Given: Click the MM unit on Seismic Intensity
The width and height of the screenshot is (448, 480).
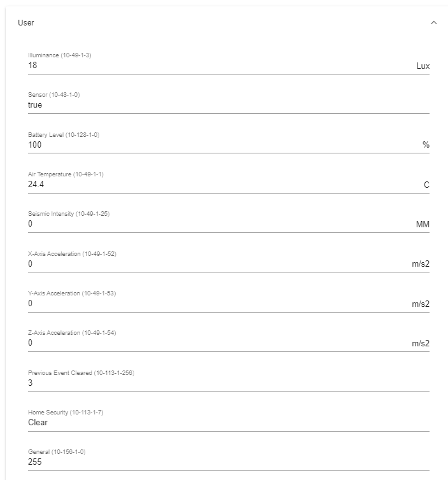Looking at the screenshot, I should tap(423, 224).
